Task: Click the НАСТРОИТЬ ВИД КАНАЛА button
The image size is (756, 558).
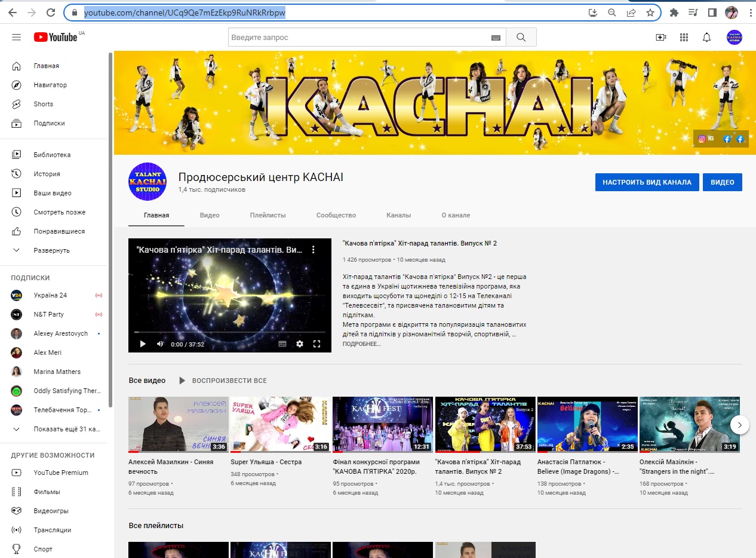Action: [647, 182]
